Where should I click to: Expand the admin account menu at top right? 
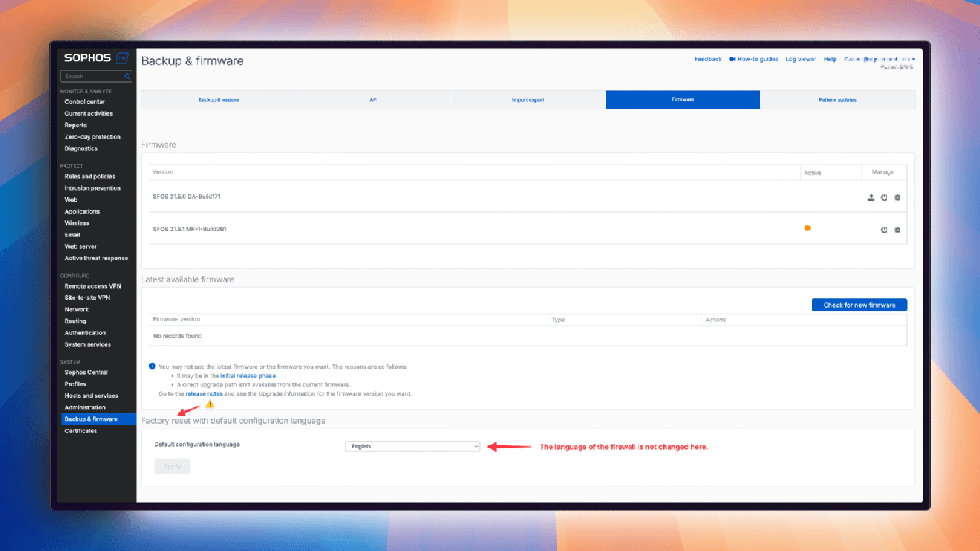pyautogui.click(x=879, y=59)
